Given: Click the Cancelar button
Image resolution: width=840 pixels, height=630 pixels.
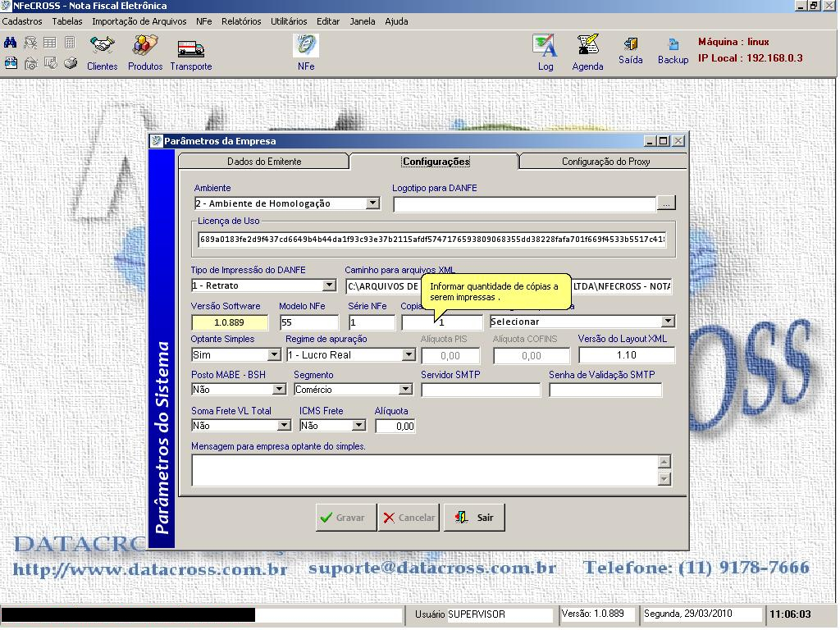Looking at the screenshot, I should (x=409, y=518).
